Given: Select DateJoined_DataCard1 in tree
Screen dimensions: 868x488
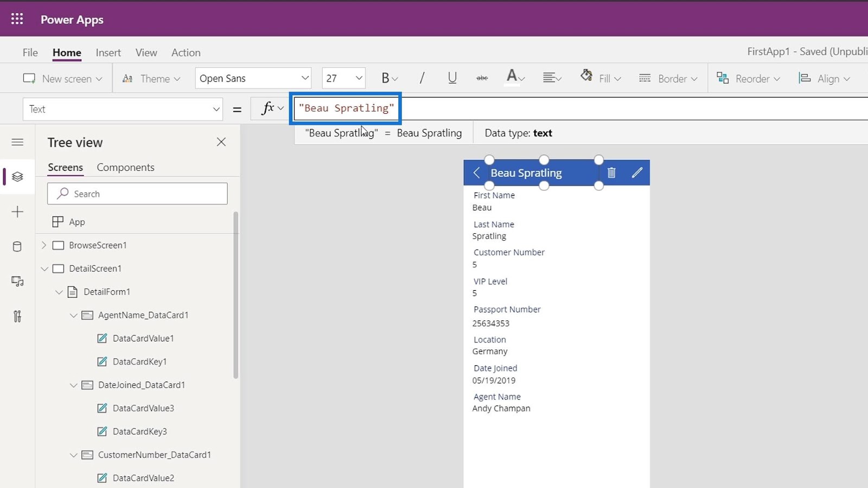Looking at the screenshot, I should click(142, 385).
